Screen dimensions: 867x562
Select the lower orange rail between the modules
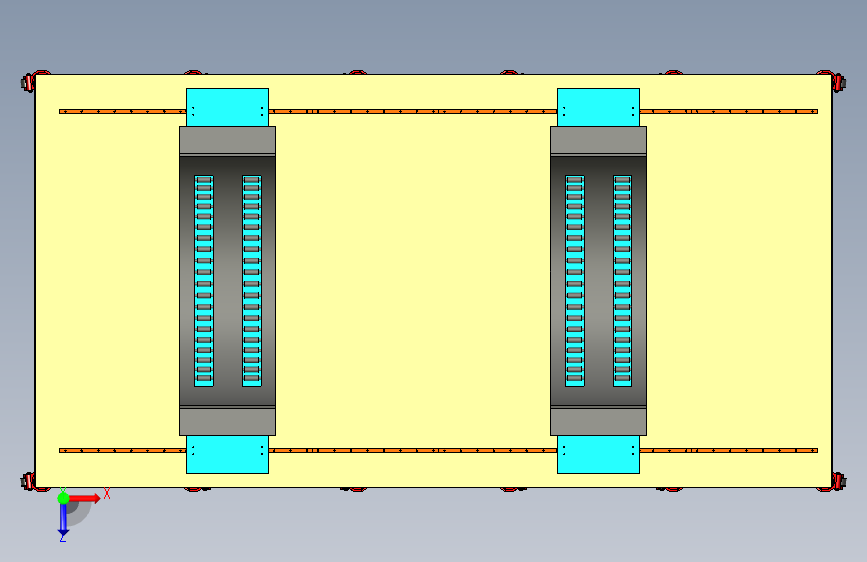(413, 450)
